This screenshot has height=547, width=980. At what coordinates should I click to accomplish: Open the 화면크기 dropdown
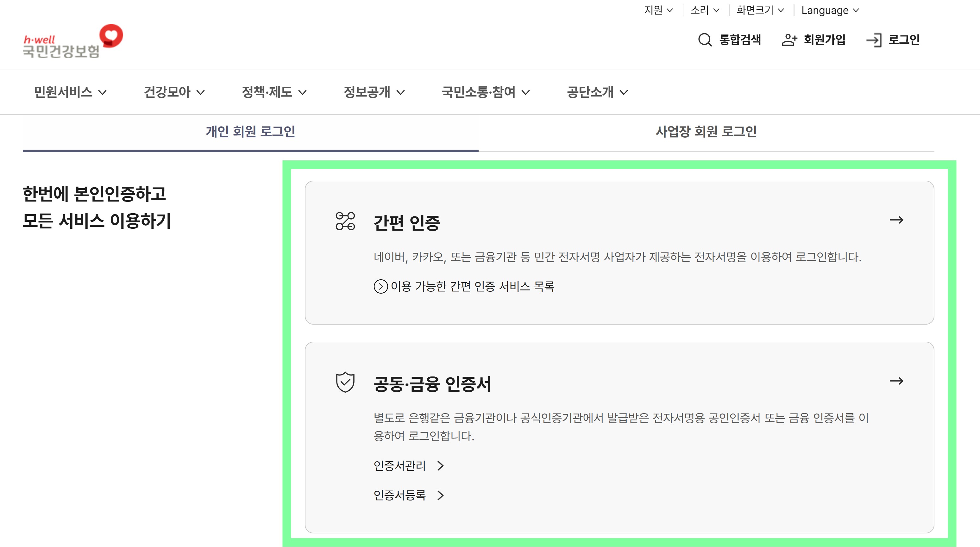click(x=759, y=10)
